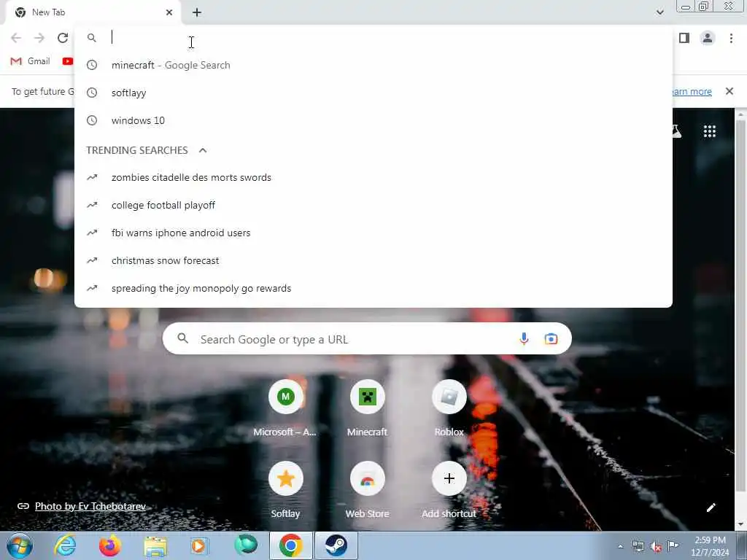Close the New Tab tab
747x560 pixels.
coord(169,12)
